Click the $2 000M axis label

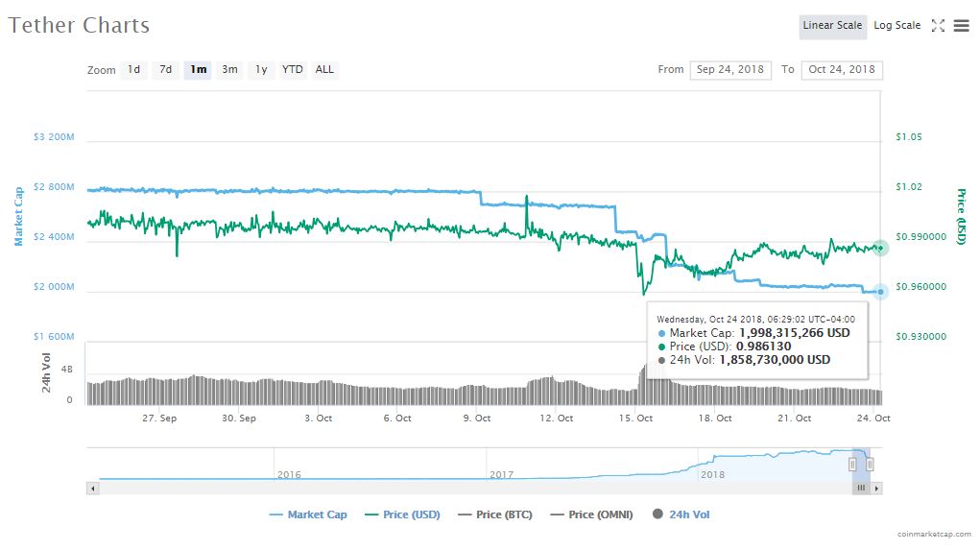point(54,287)
